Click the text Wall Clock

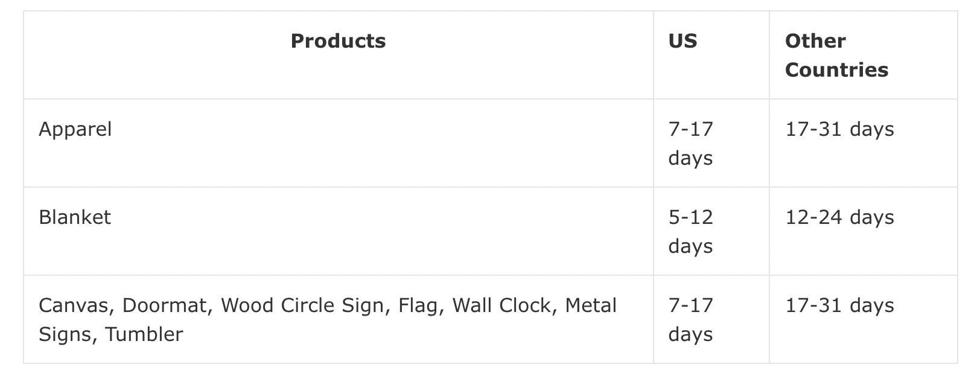click(501, 305)
